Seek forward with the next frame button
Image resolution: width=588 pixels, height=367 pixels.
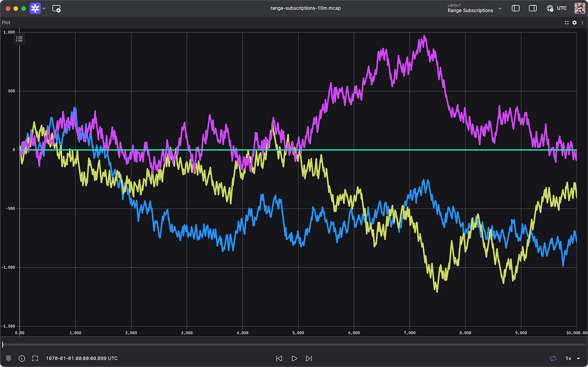click(309, 358)
